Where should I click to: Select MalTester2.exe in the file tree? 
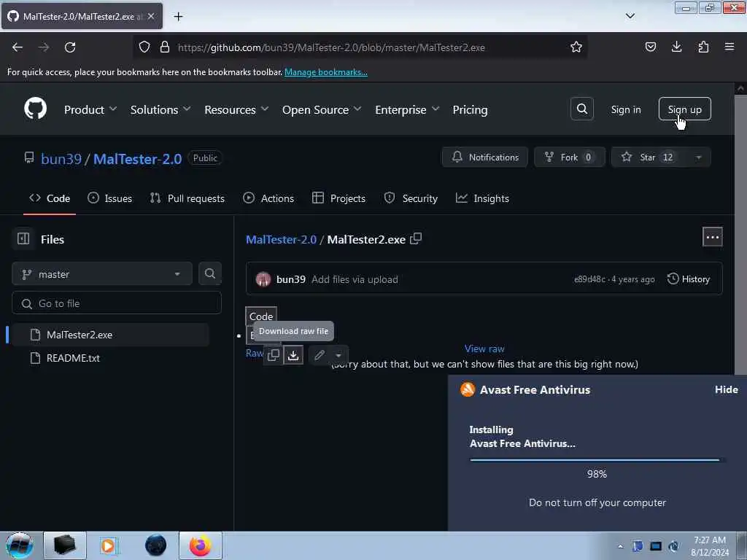click(x=110, y=334)
